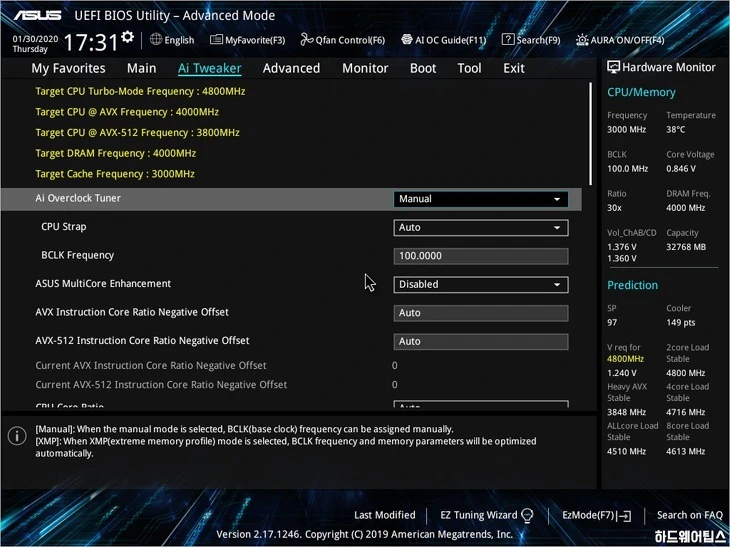Open the CPU Strap dropdown

pos(480,228)
